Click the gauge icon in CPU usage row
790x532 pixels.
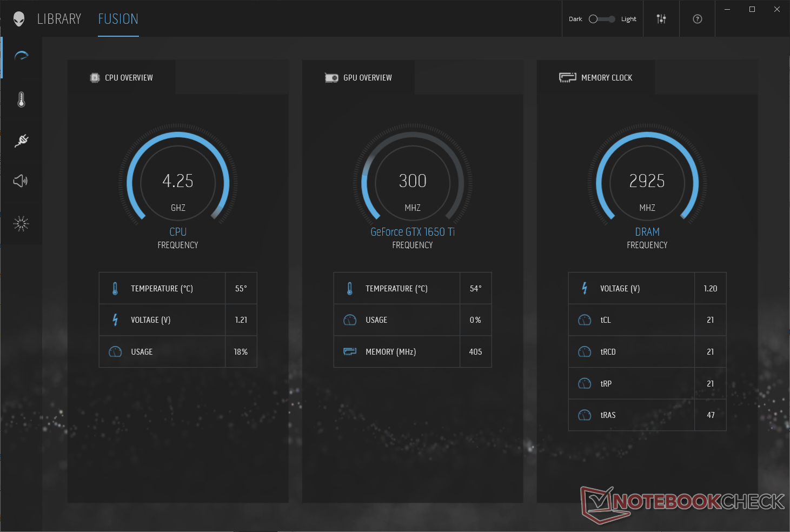tap(115, 352)
